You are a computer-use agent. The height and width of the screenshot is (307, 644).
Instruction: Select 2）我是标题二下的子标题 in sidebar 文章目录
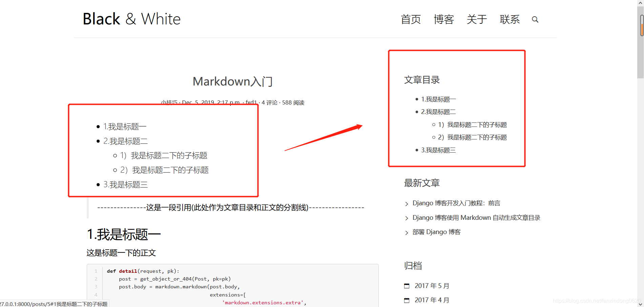(x=473, y=137)
